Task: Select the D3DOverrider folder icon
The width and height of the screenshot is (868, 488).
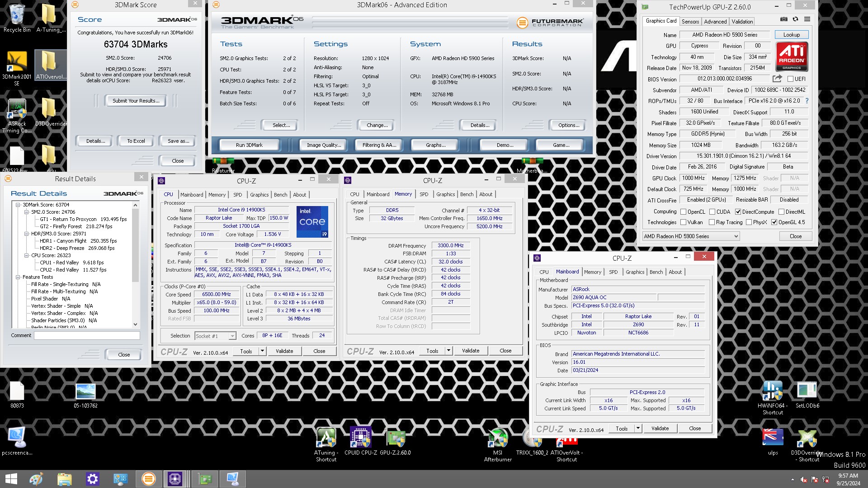Action: (x=49, y=112)
